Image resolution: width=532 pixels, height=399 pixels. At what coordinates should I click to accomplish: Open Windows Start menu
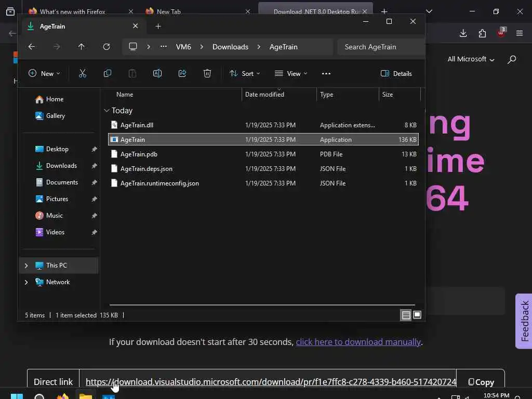(17, 396)
